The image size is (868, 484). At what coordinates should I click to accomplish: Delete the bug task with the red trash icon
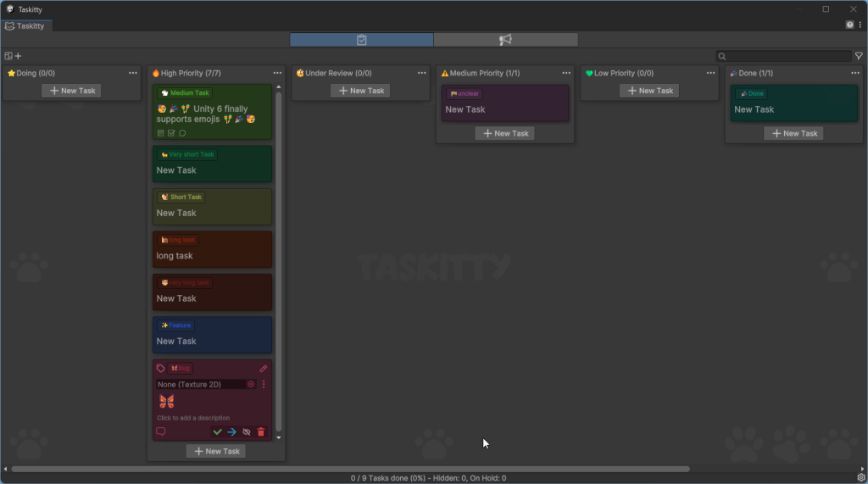point(261,432)
